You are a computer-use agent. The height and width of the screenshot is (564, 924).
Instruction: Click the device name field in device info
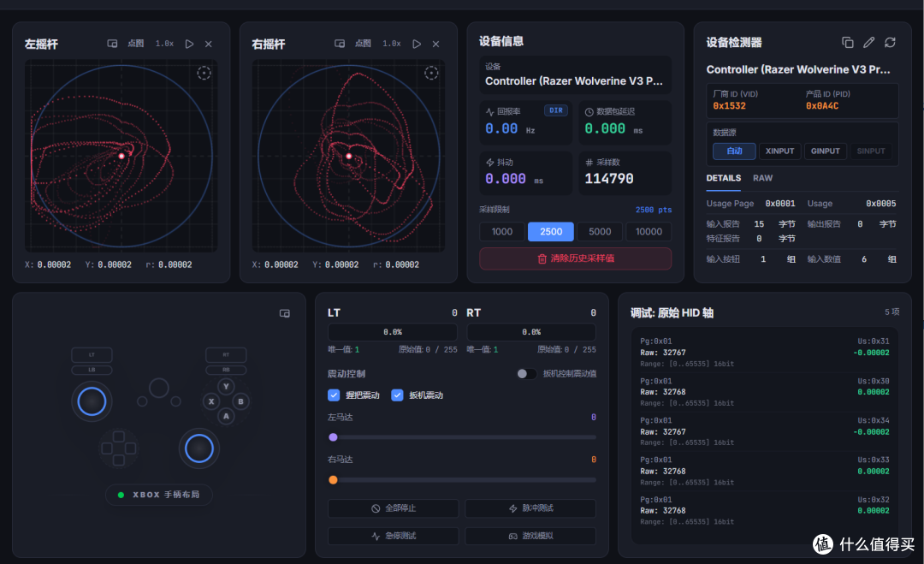point(575,74)
